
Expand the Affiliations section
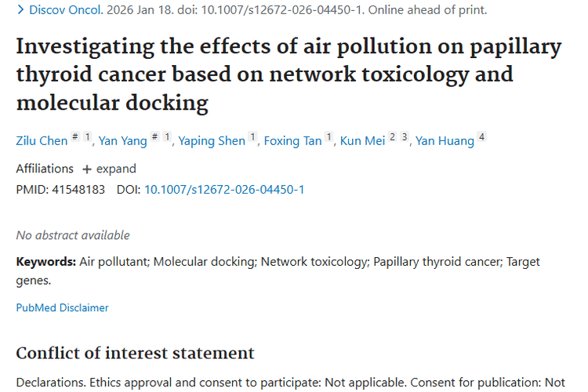109,169
